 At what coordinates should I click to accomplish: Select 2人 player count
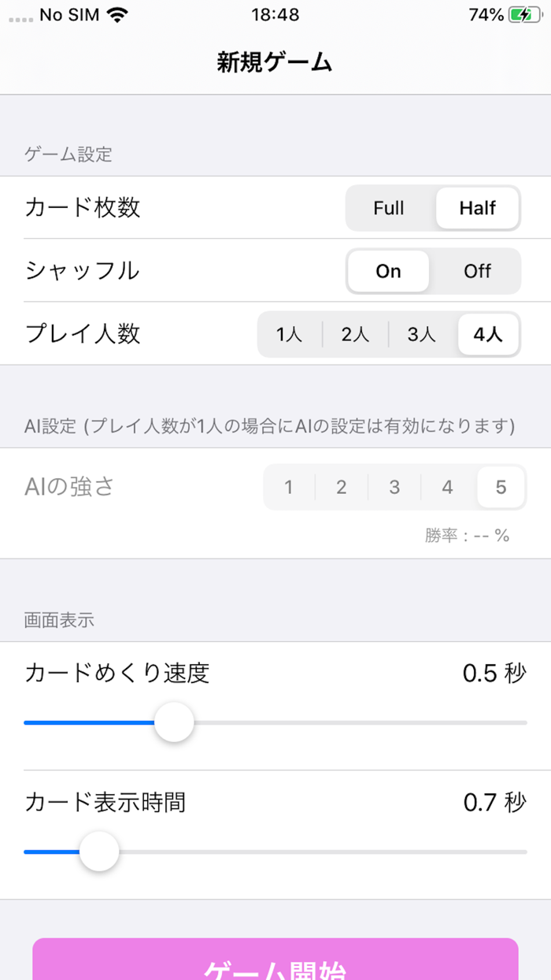355,334
